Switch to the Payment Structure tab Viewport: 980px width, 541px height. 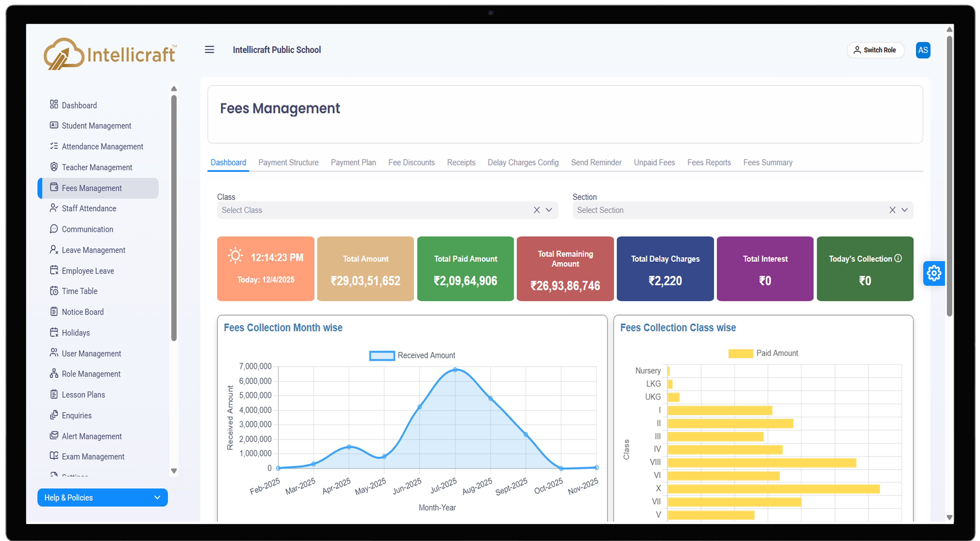[288, 162]
